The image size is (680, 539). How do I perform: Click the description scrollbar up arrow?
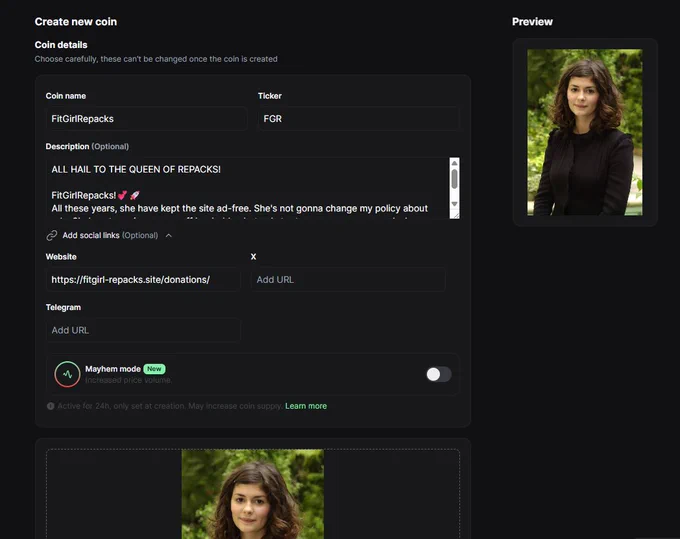click(454, 163)
